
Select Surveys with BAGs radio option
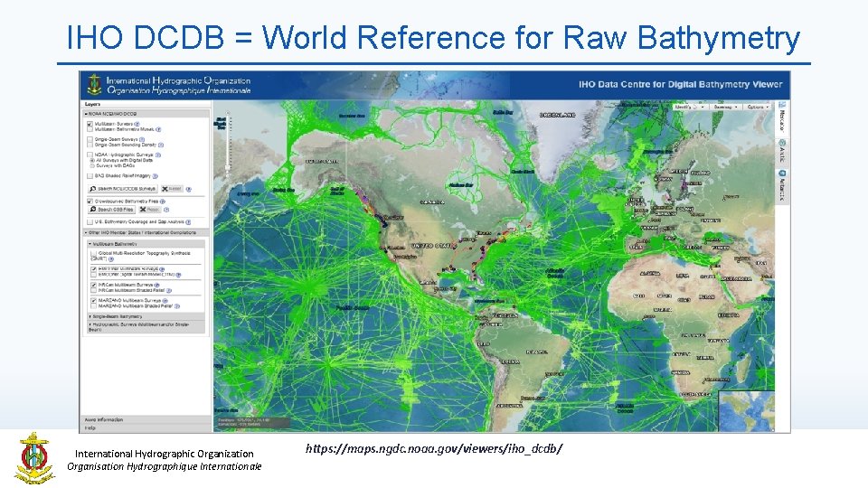(x=92, y=166)
